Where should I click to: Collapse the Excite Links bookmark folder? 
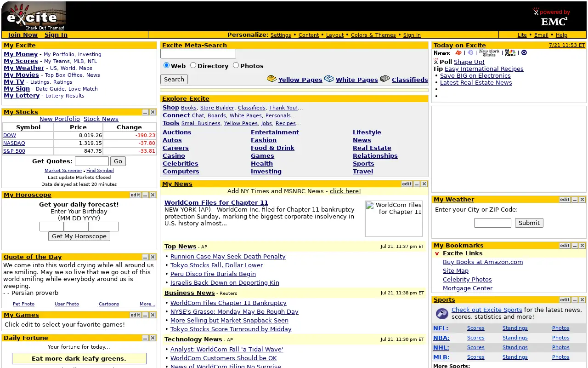click(437, 253)
